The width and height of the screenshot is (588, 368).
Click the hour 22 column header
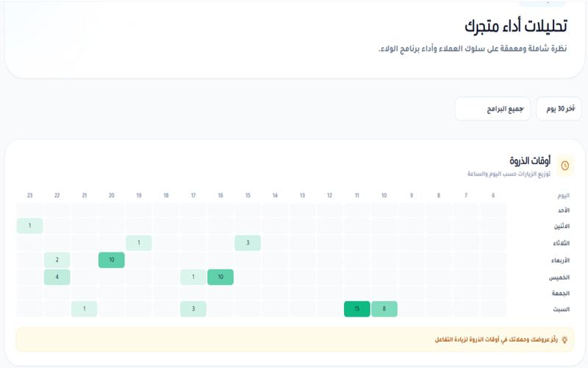click(57, 195)
